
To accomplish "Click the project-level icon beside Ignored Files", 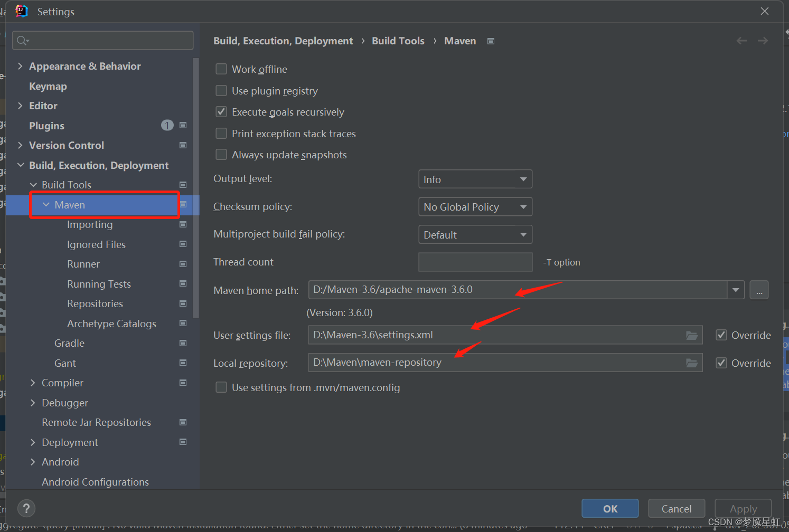I will (x=183, y=244).
